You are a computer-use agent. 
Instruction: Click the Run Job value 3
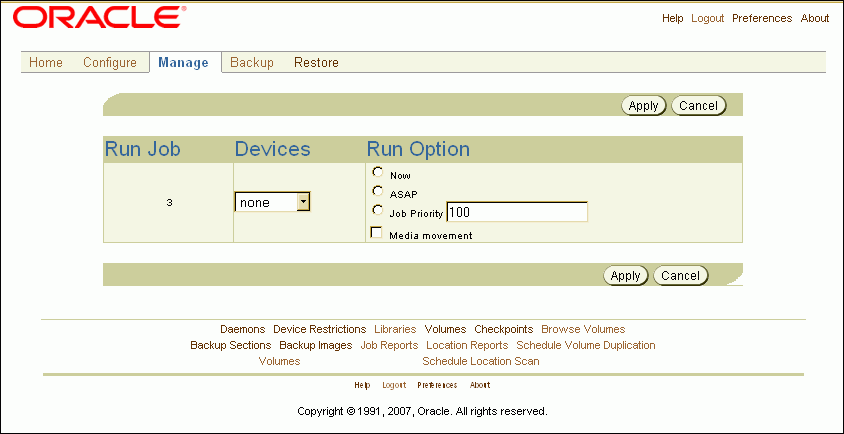(x=169, y=203)
